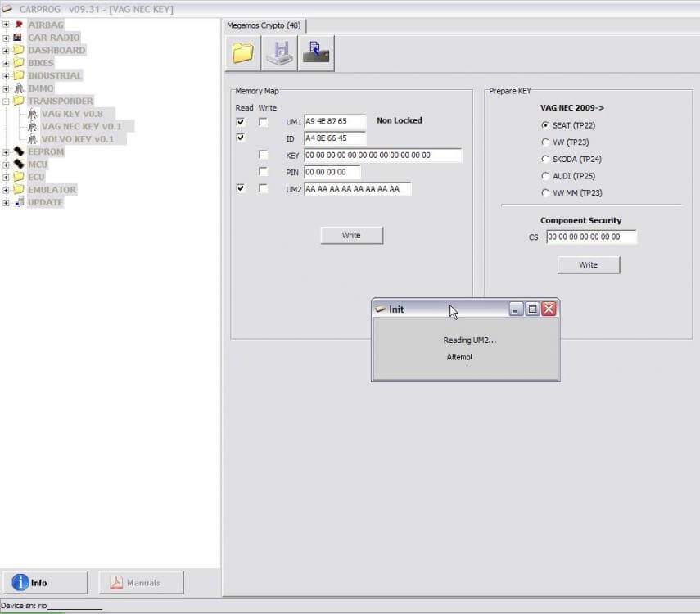
Task: Click the PIN value input field
Action: [x=332, y=173]
